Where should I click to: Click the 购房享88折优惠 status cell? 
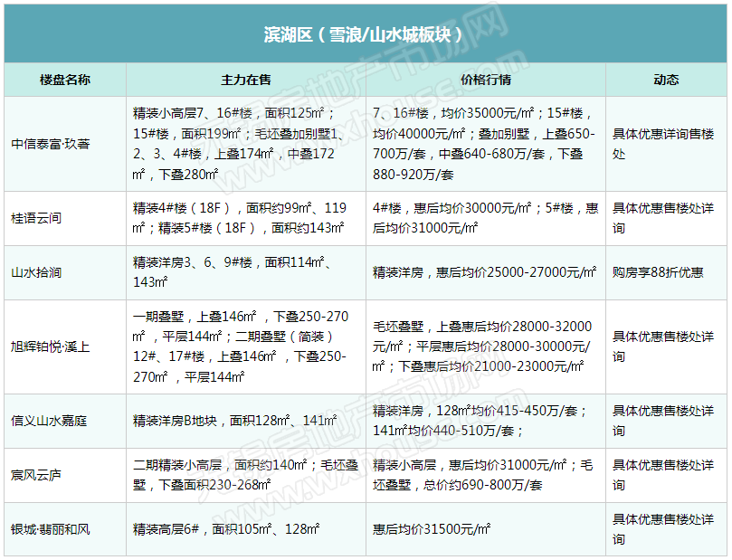tap(658, 272)
